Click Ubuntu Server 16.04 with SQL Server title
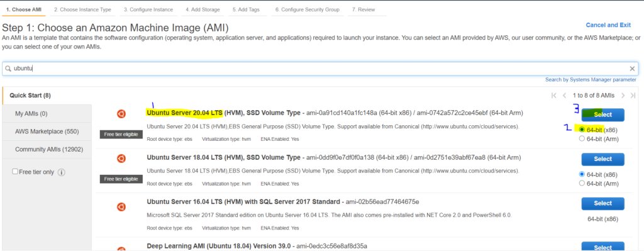This screenshot has height=251, width=644. coord(243,202)
